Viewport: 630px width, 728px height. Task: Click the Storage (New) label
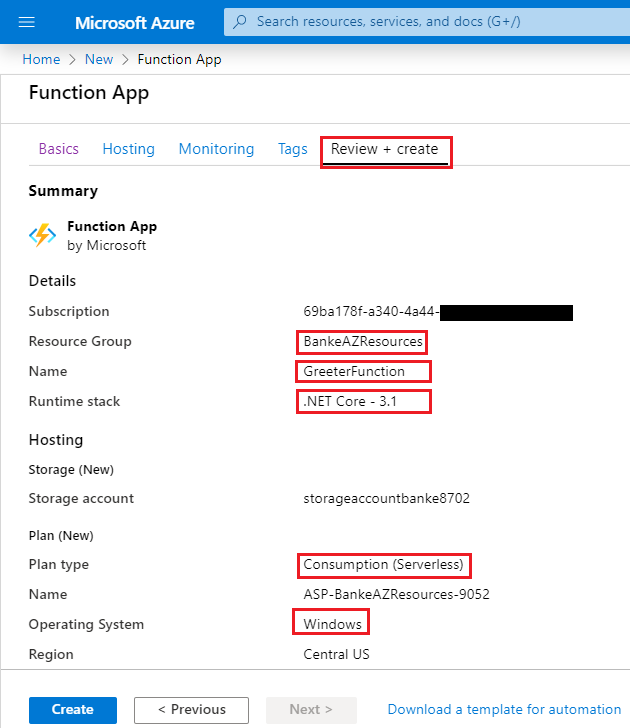[x=71, y=470]
